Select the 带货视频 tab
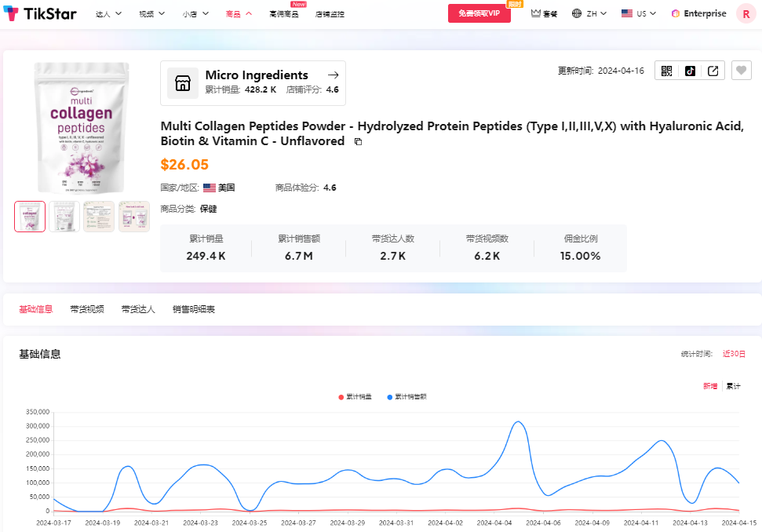Image resolution: width=762 pixels, height=532 pixels. pyautogui.click(x=87, y=309)
